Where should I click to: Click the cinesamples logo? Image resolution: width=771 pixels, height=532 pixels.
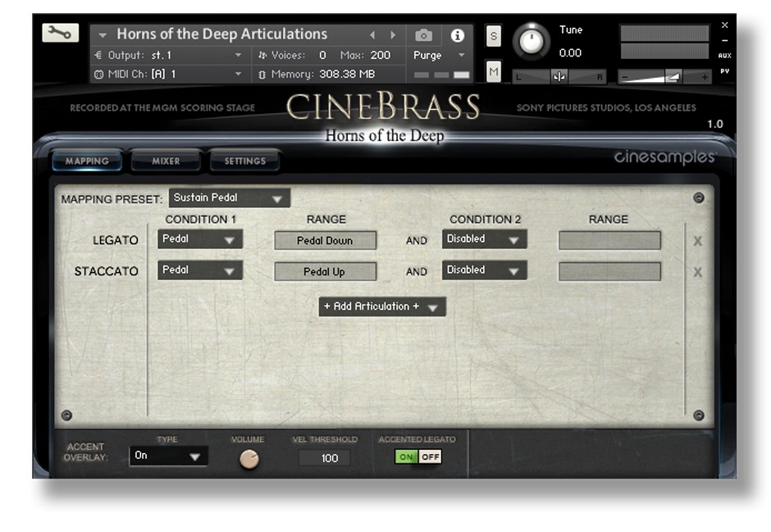pyautogui.click(x=665, y=157)
